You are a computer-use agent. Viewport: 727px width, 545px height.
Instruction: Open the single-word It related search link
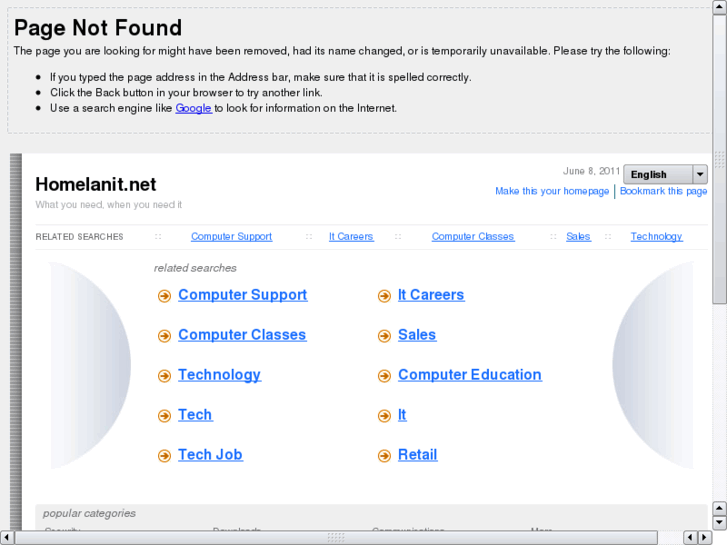[x=402, y=415]
